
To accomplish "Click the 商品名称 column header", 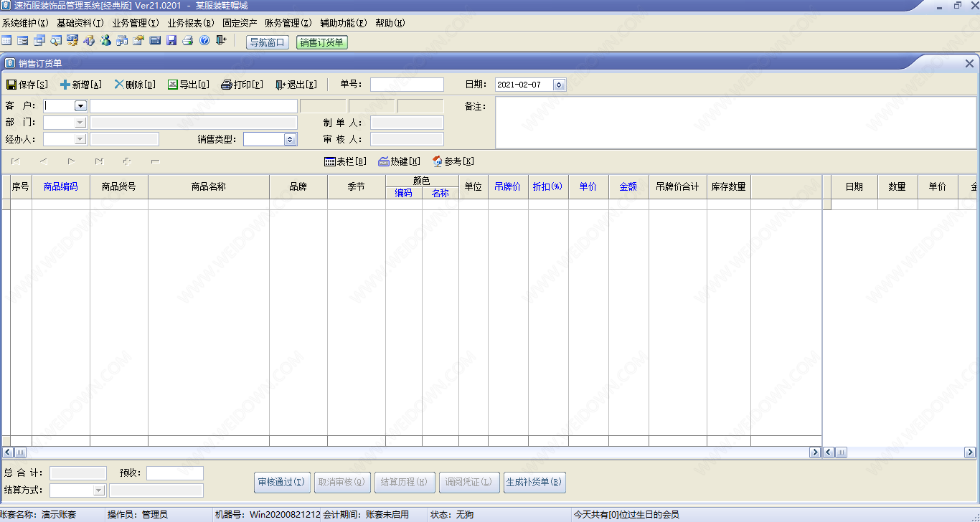I will pos(209,186).
